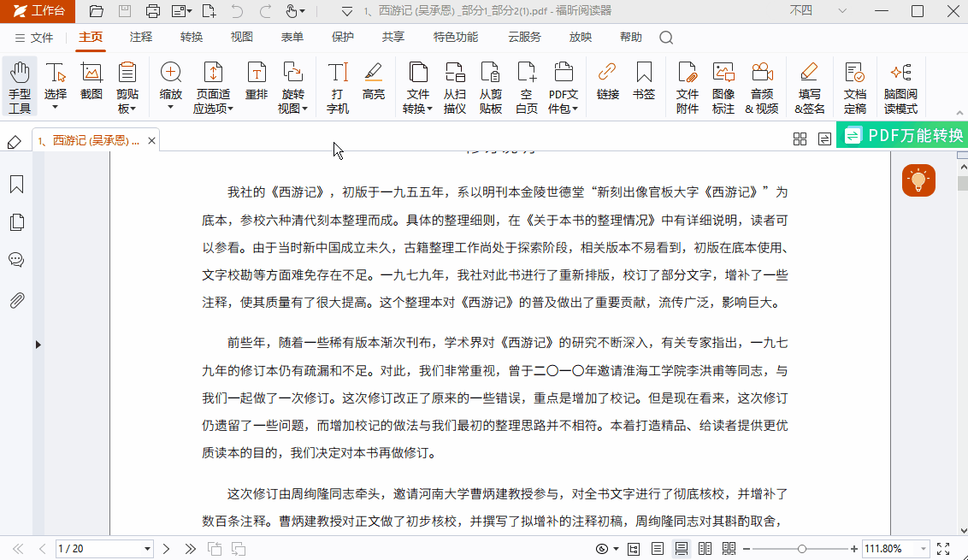Attach a file with 文件附件
Viewport: 968px width, 560px height.
[687, 85]
